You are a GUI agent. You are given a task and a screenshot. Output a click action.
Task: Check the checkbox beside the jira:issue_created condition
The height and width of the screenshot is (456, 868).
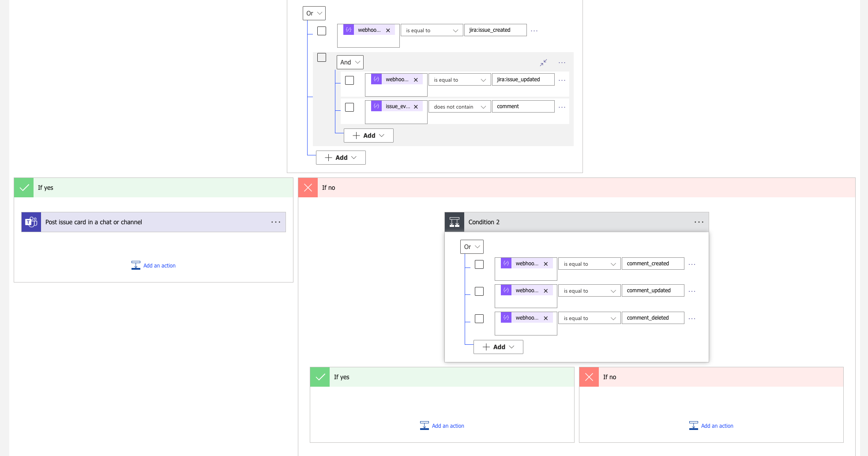tap(322, 30)
